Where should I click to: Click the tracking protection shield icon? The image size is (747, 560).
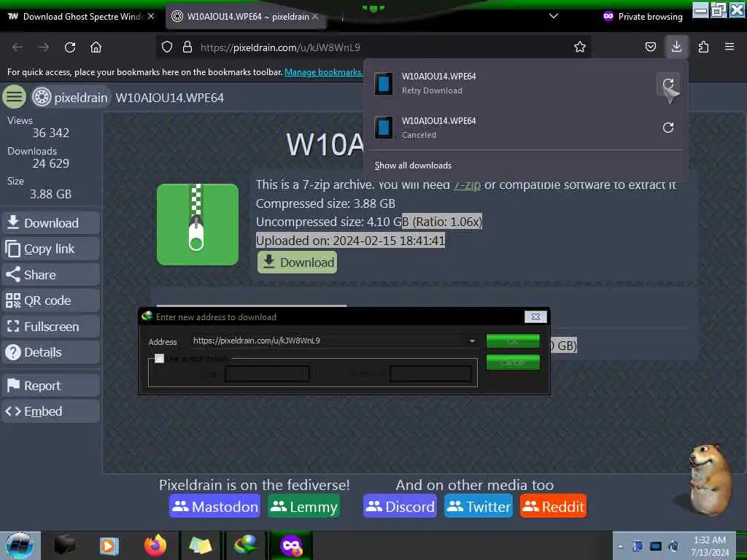tap(167, 47)
